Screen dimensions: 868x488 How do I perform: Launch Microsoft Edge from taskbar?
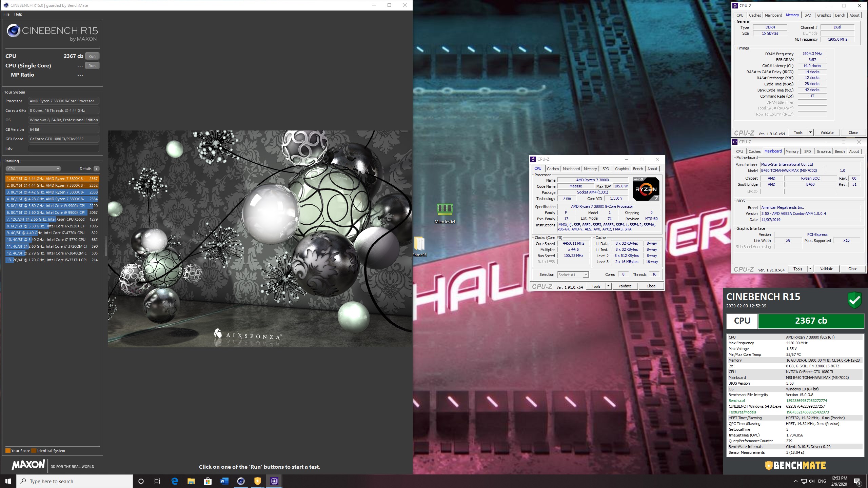pyautogui.click(x=175, y=481)
